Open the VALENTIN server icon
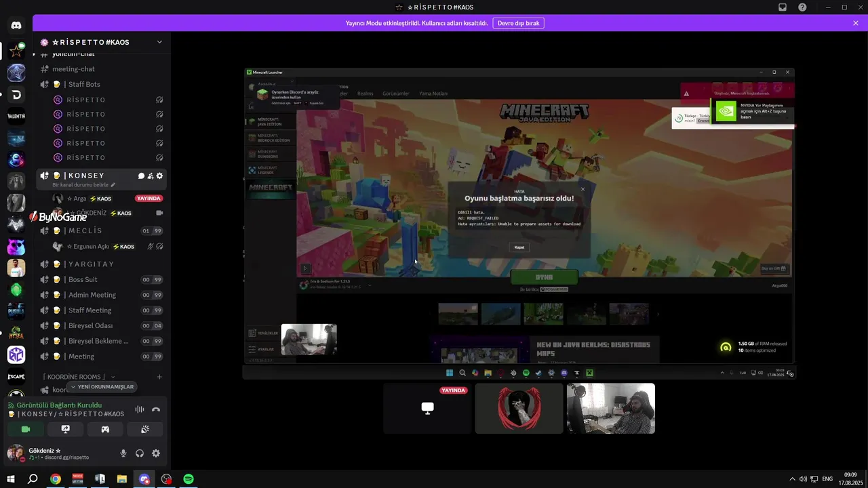Viewport: 868px width, 488px height. [x=16, y=116]
